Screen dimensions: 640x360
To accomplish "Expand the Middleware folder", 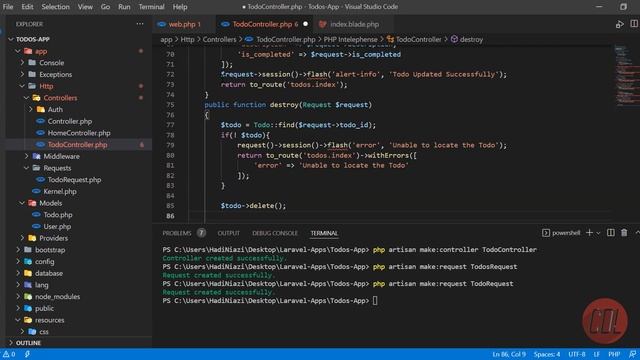I will (x=26, y=156).
